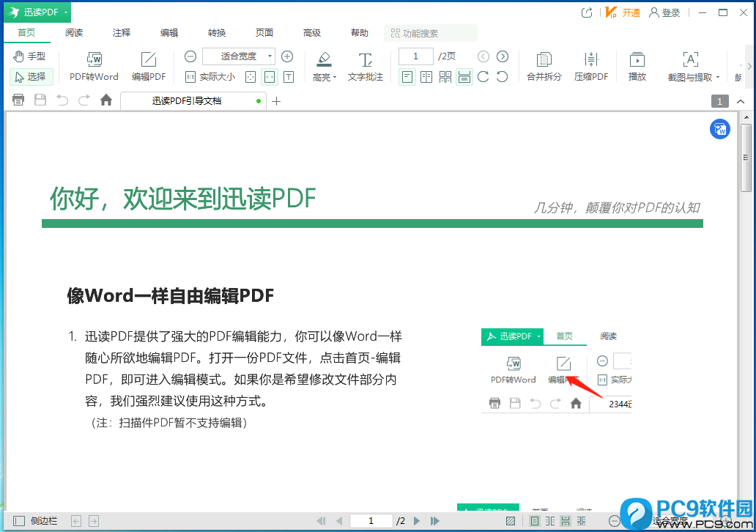
Task: Toggle the highlighted fit width icon
Action: pyautogui.click(x=270, y=77)
